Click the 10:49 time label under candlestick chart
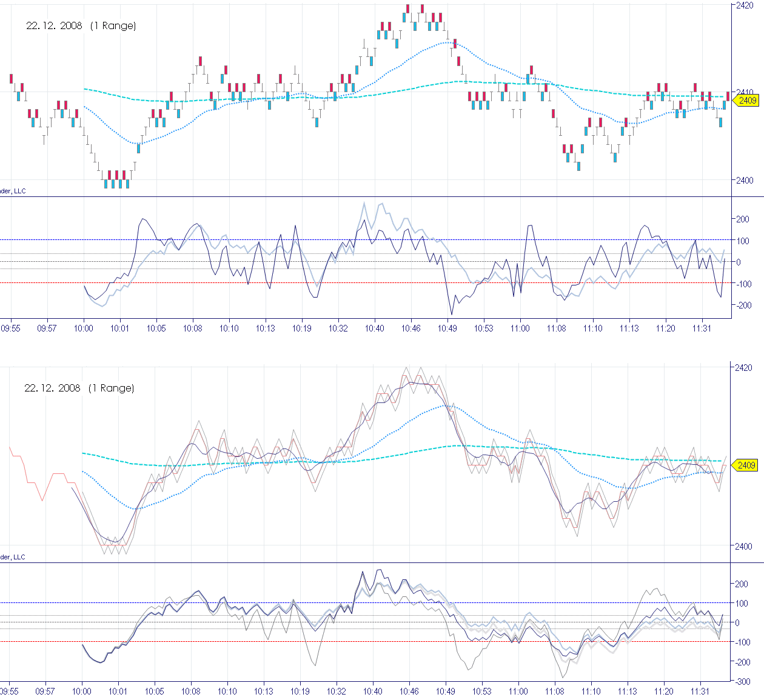The height and width of the screenshot is (700, 764). [447, 328]
